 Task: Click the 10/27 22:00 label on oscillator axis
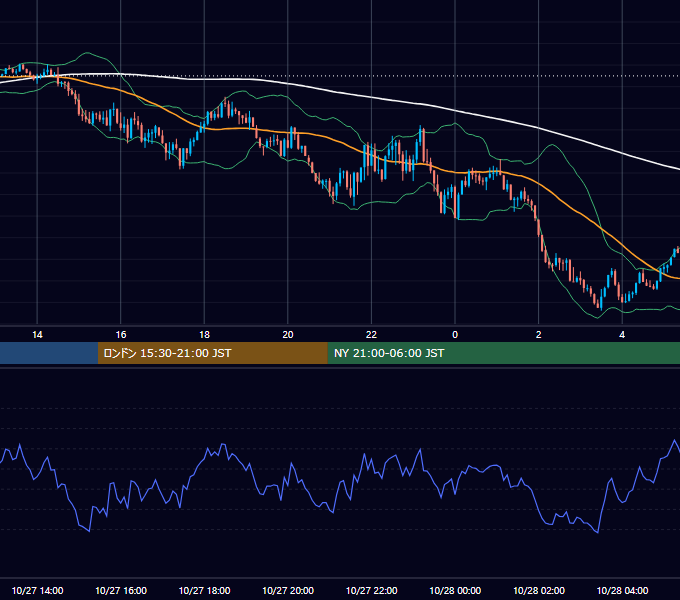(x=371, y=590)
